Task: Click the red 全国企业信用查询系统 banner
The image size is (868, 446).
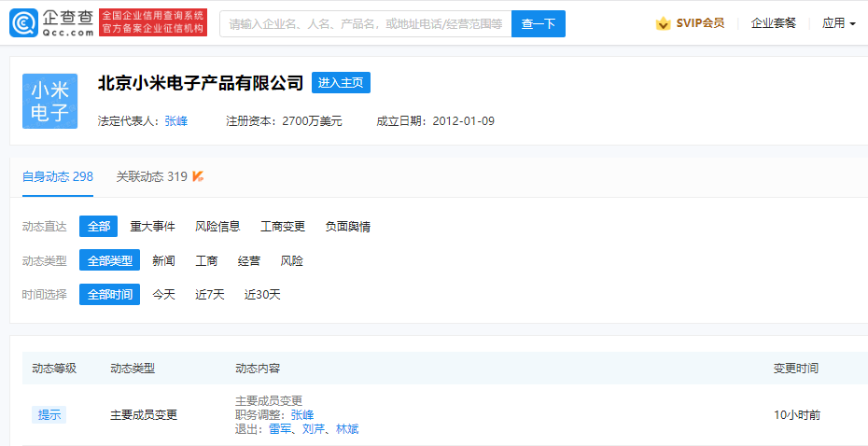Action: point(153,22)
